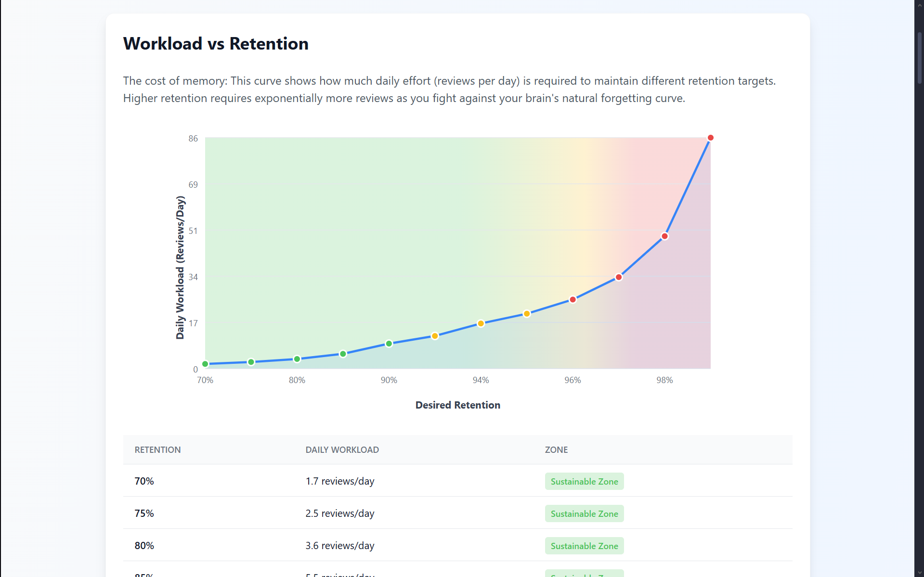Click the Sustainable Zone badge in the 80% row
The width and height of the screenshot is (924, 577).
click(x=584, y=546)
